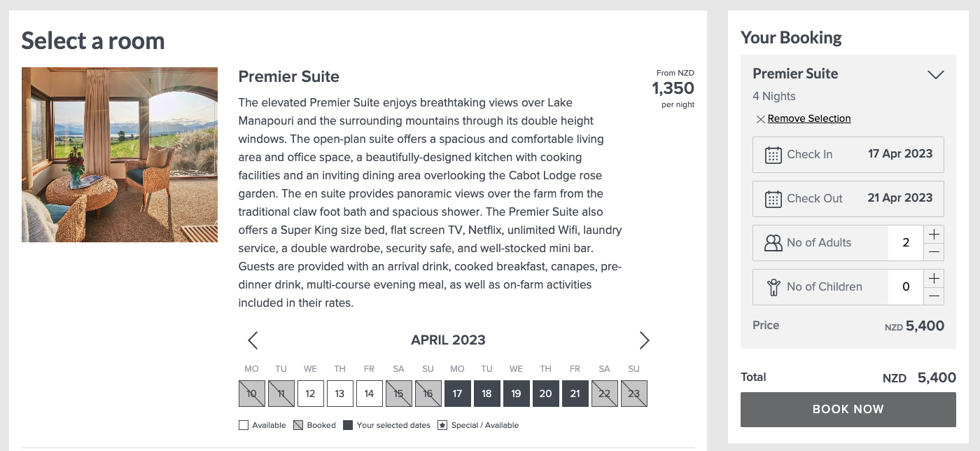
Task: Increase number of adults with plus
Action: pos(934,234)
